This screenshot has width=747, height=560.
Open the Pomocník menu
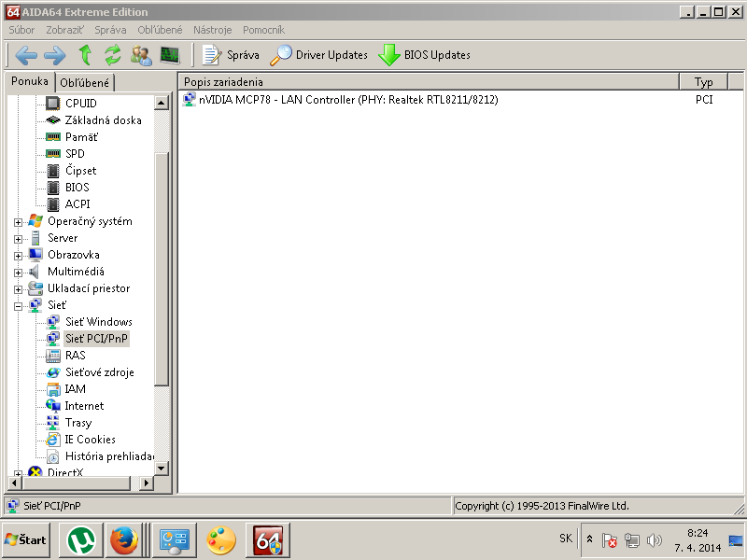tap(263, 30)
